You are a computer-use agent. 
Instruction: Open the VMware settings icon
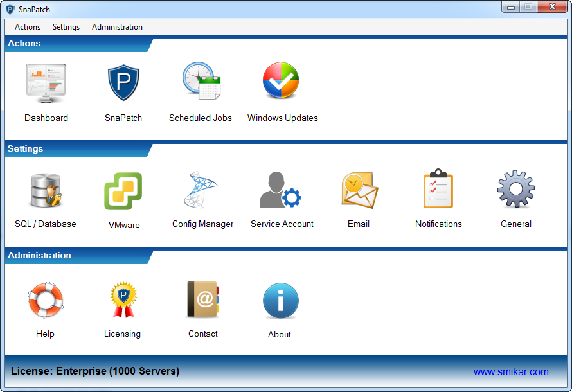tap(123, 191)
